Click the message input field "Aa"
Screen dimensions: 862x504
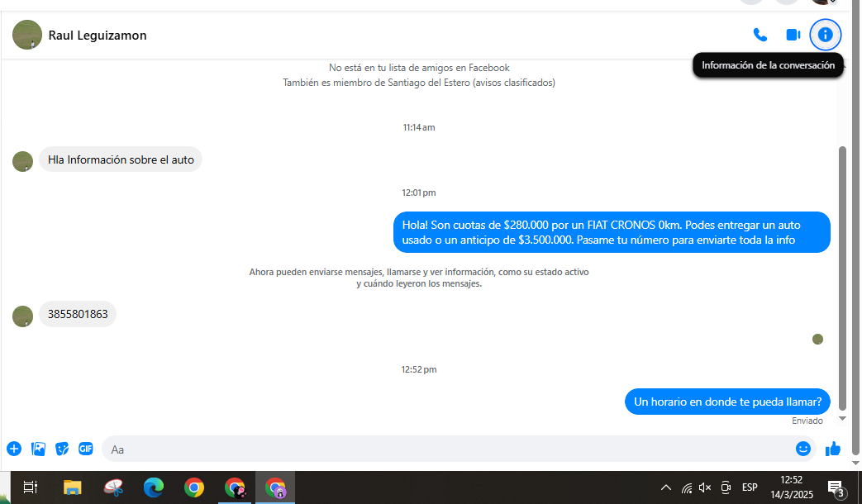pyautogui.click(x=446, y=449)
